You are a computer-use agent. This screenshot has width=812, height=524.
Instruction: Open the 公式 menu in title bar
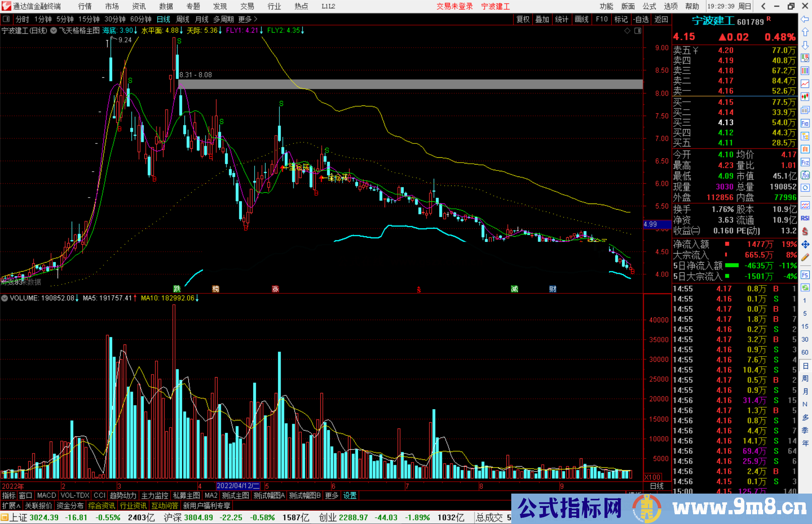(649, 6)
